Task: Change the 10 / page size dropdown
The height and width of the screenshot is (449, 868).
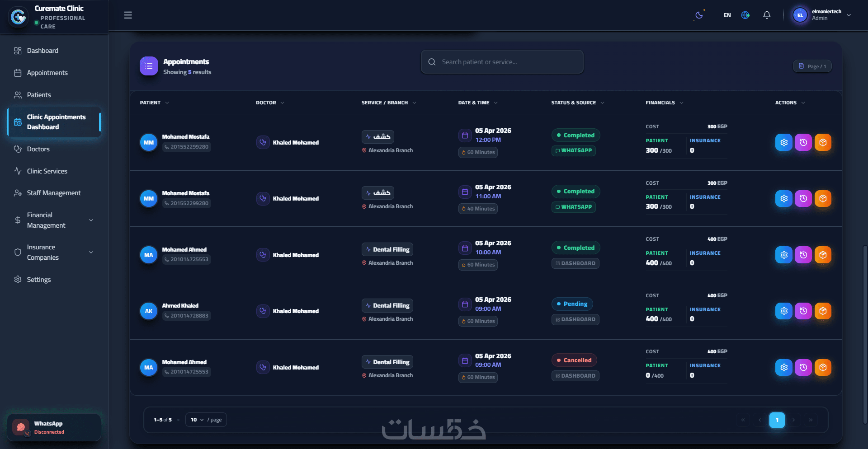Action: pyautogui.click(x=206, y=420)
